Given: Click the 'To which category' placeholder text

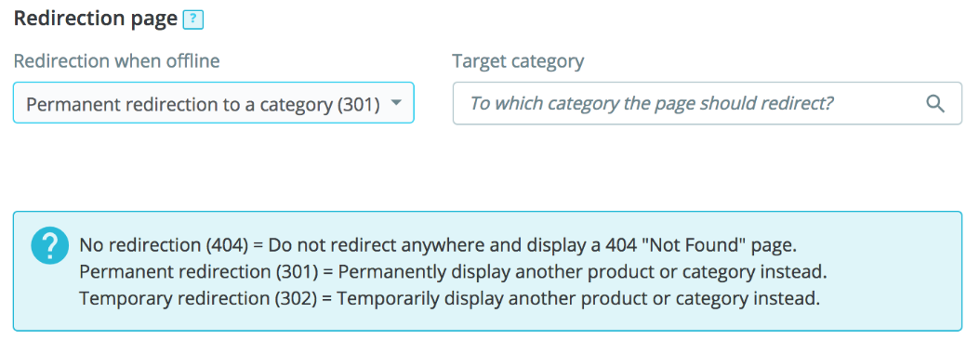Looking at the screenshot, I should 652,103.
